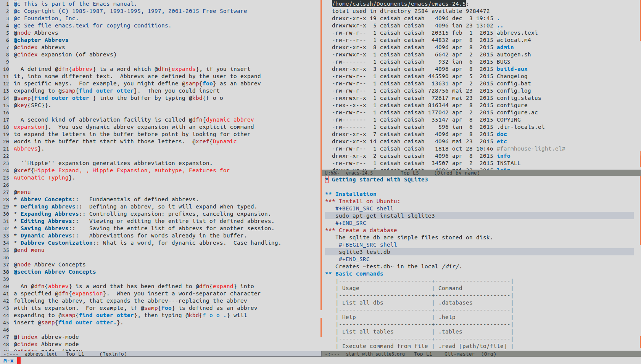Open the etc directory in Dired
Image resolution: width=641 pixels, height=364 pixels.
502,141
